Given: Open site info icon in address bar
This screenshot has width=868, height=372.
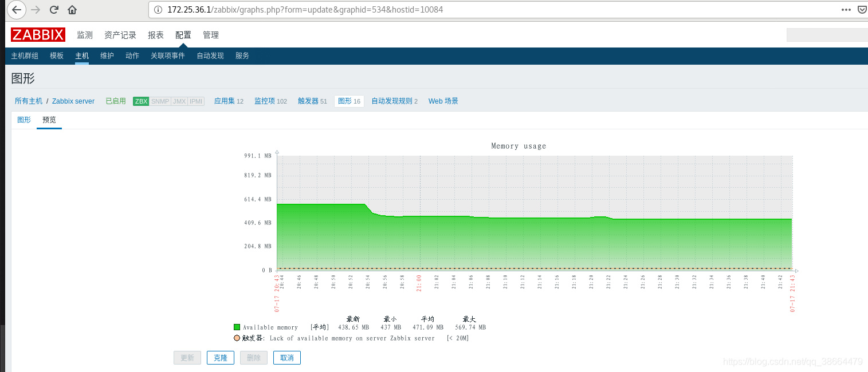Looking at the screenshot, I should pyautogui.click(x=159, y=10).
